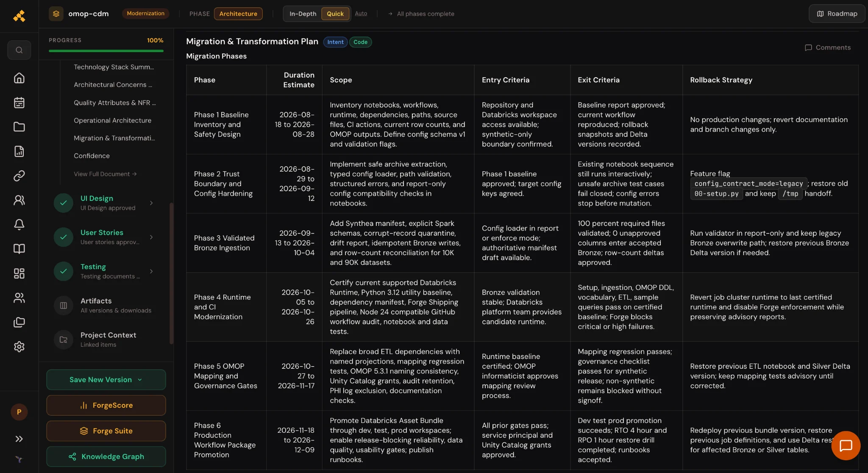This screenshot has height=473, width=868.
Task: Click the Project Context folder-search icon
Action: pyautogui.click(x=64, y=339)
